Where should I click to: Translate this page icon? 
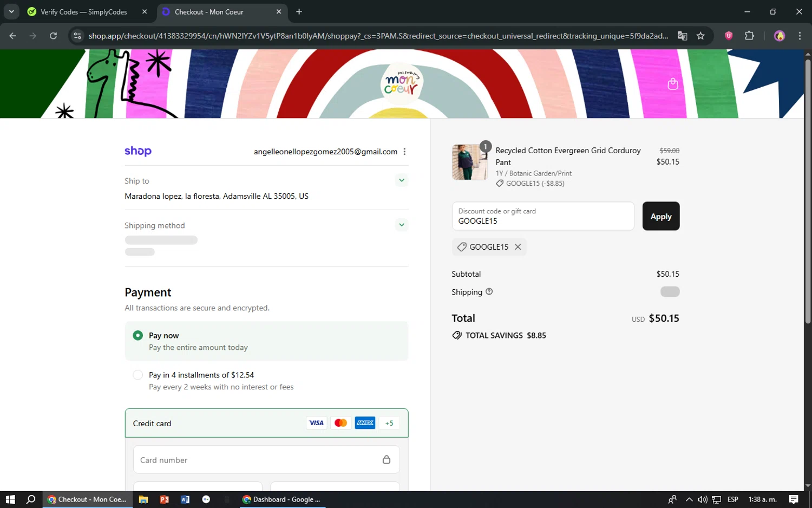tap(683, 36)
